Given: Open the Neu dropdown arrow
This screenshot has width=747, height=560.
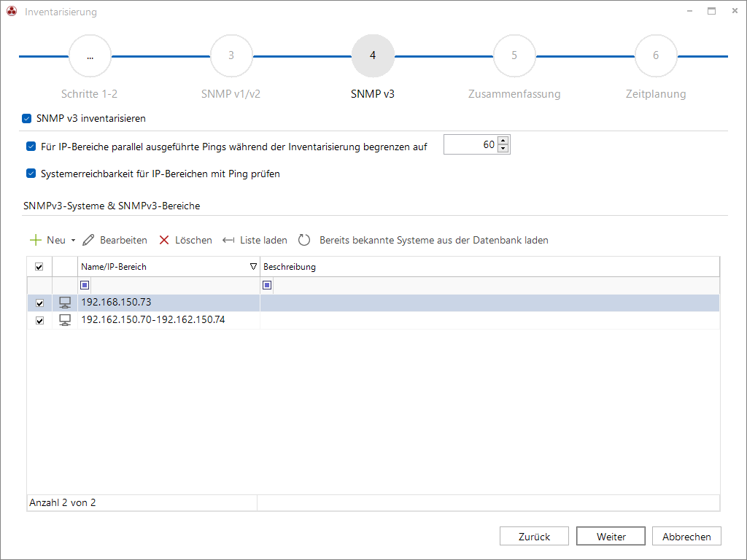Looking at the screenshot, I should coord(73,241).
